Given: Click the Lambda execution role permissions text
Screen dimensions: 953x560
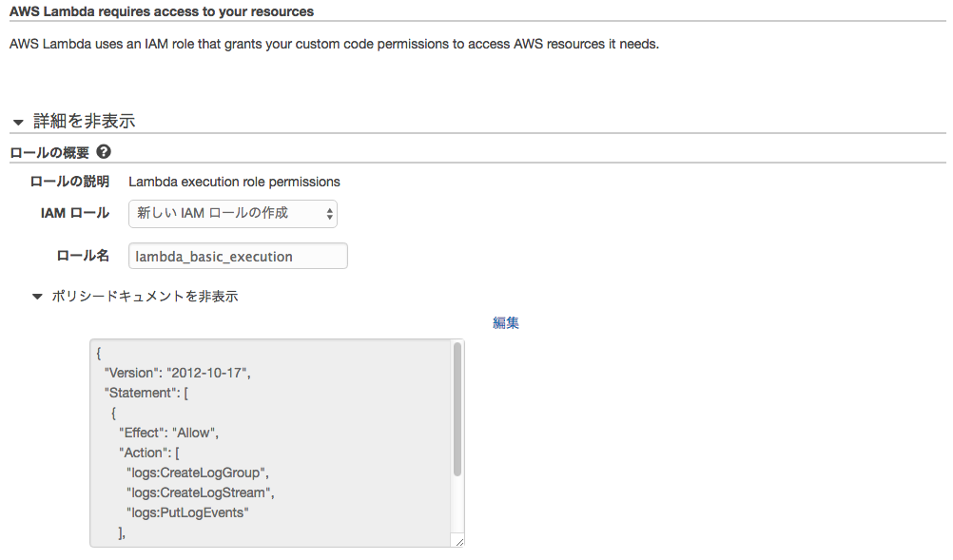Looking at the screenshot, I should pyautogui.click(x=234, y=182).
